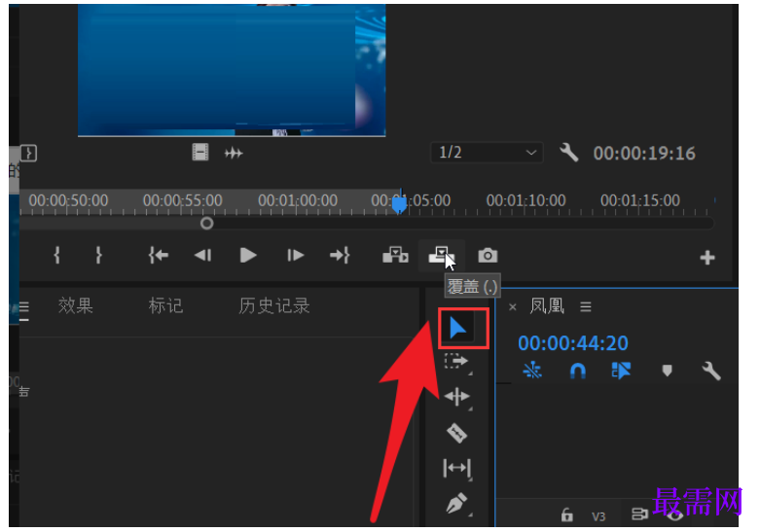The width and height of the screenshot is (761, 532).
Task: Open the left panel hamburger menu
Action: [x=23, y=307]
